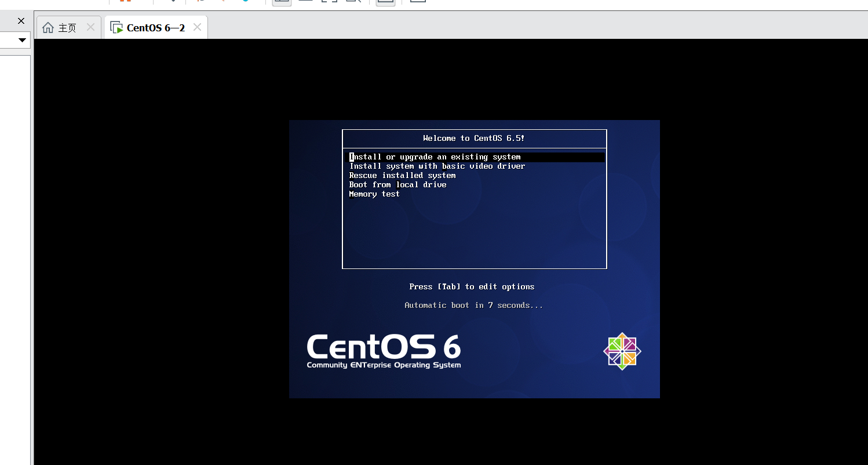Close the 主页 tab

pyautogui.click(x=90, y=27)
